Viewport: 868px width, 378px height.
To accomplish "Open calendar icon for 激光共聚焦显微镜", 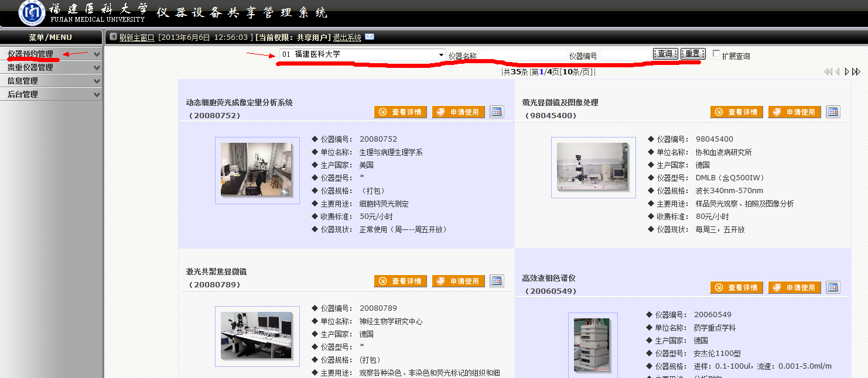I will [497, 281].
